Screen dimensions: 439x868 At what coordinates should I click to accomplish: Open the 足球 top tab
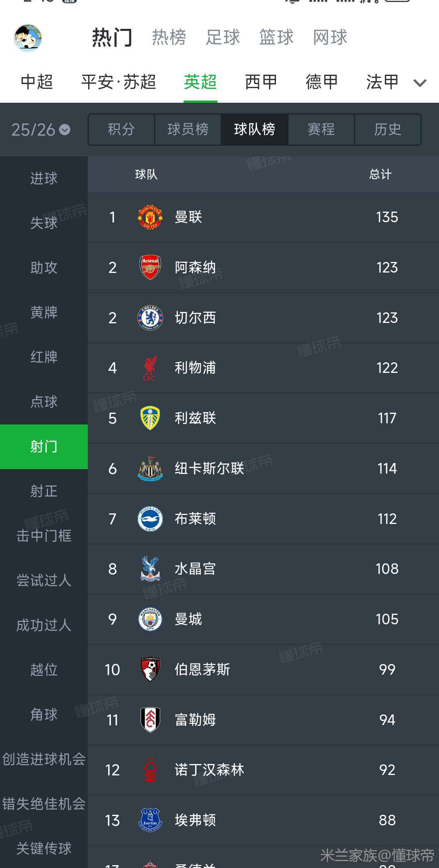pyautogui.click(x=223, y=37)
